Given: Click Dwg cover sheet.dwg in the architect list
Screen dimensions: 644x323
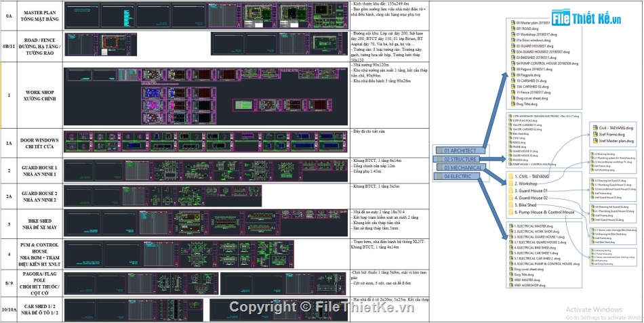Looking at the screenshot, I should pos(532,98).
